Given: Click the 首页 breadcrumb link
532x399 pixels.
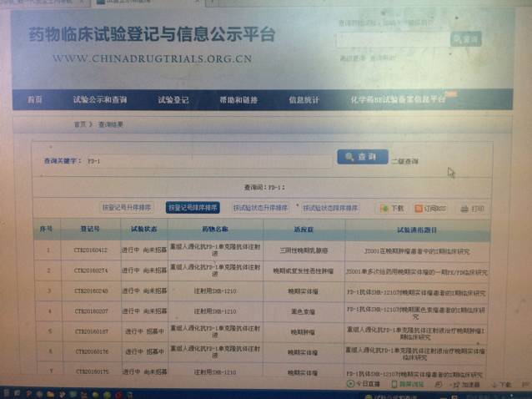Looking at the screenshot, I should (78, 124).
